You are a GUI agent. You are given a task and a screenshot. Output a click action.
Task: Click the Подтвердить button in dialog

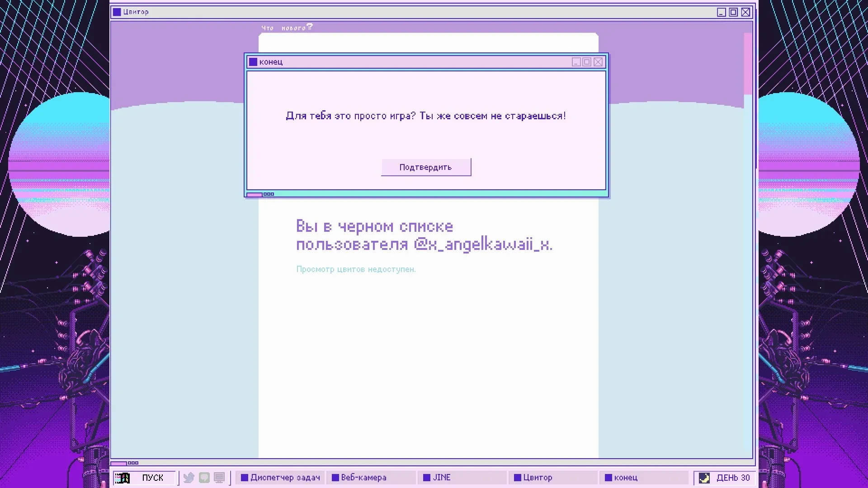426,167
